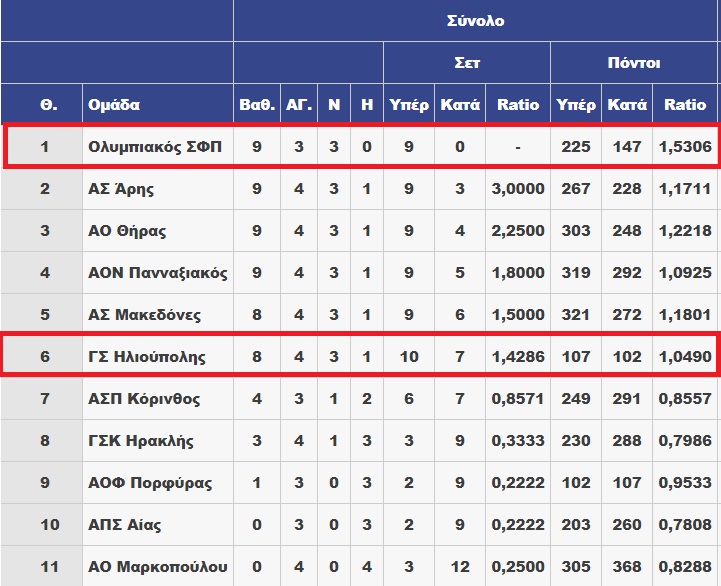Click the Πόντοι group header
This screenshot has width=721, height=586.
pyautogui.click(x=634, y=63)
